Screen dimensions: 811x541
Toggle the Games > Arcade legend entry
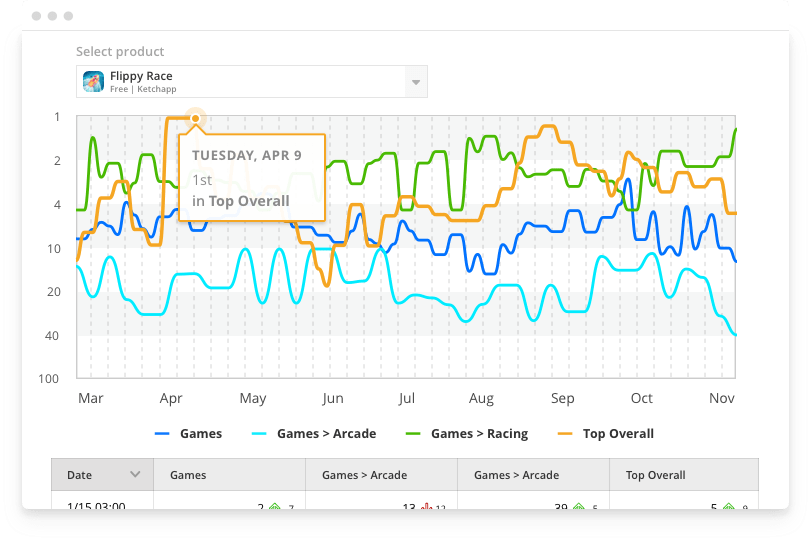click(314, 433)
